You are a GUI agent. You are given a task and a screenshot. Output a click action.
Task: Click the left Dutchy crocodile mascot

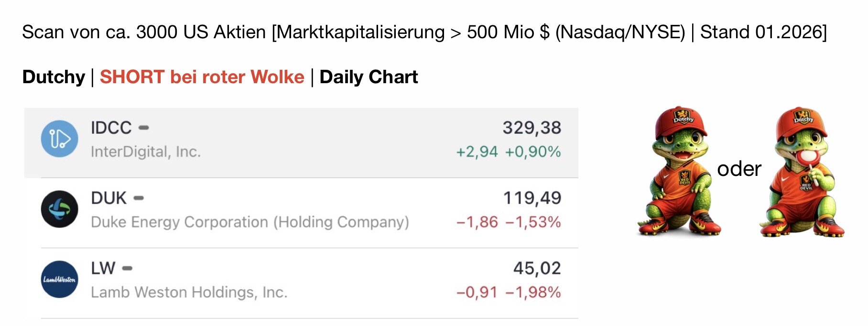tap(679, 171)
